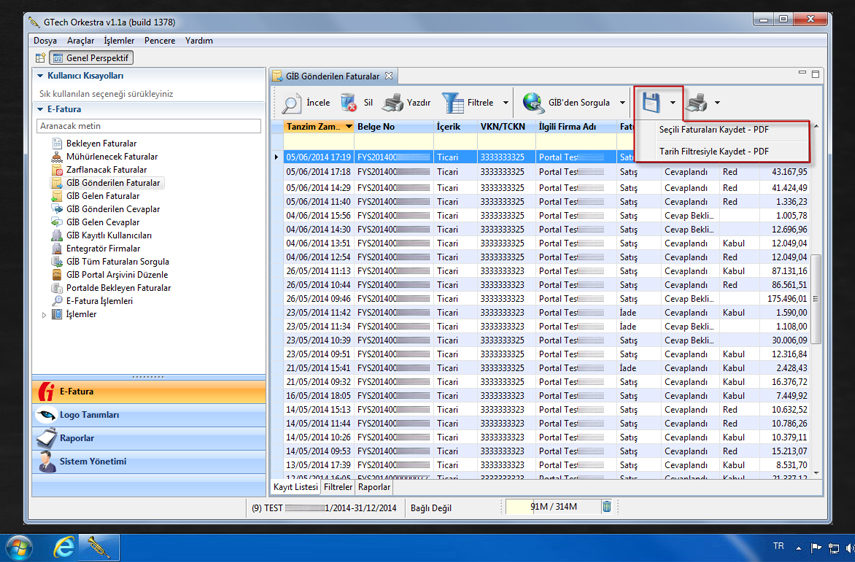Open GİB Gelen Faturalar item
Image resolution: width=855 pixels, height=562 pixels.
(103, 196)
